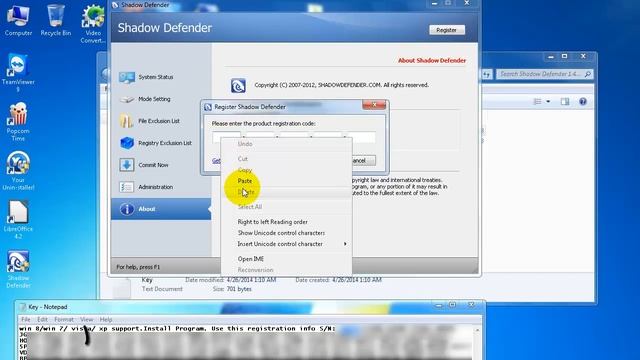Click the search magnifier icon in Explorer
This screenshot has width=640, height=360.
pos(587,74)
